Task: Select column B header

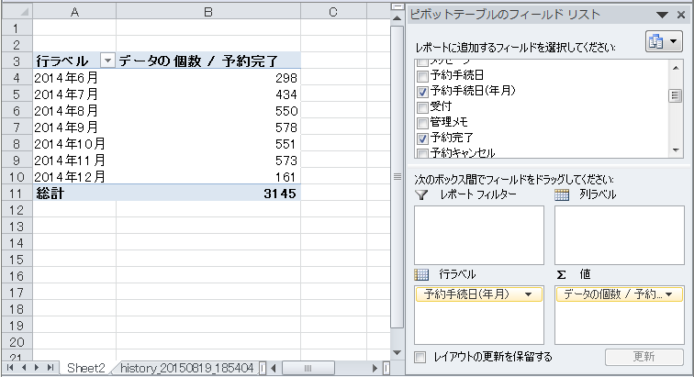Action: pyautogui.click(x=208, y=12)
